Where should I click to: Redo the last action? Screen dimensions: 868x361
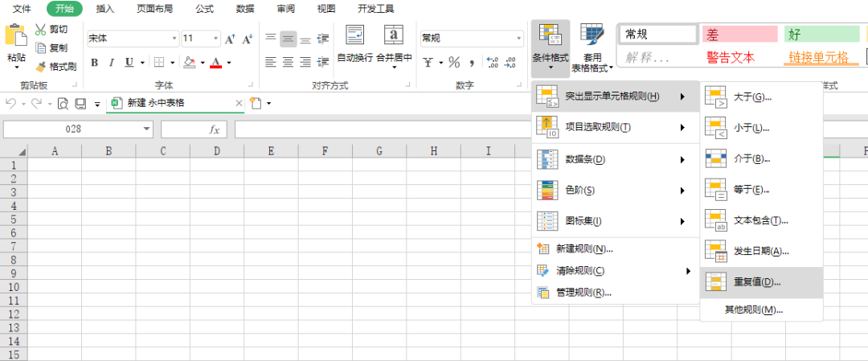point(36,103)
